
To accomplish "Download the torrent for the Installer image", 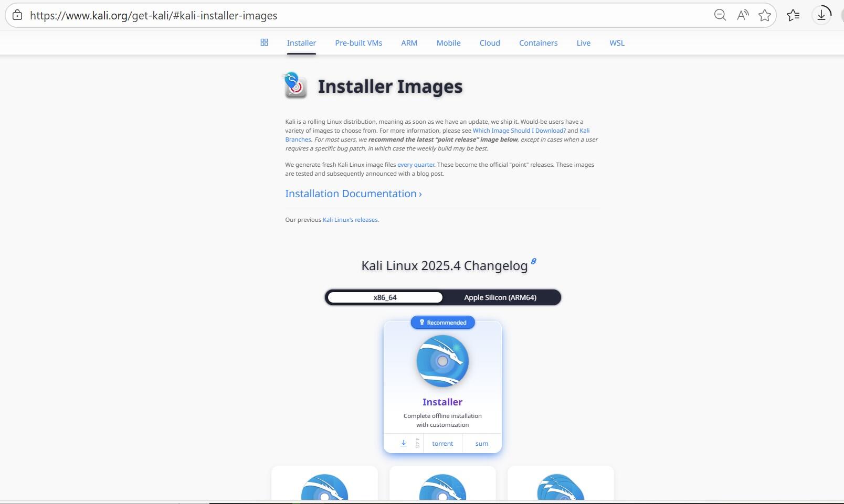I will tap(442, 443).
